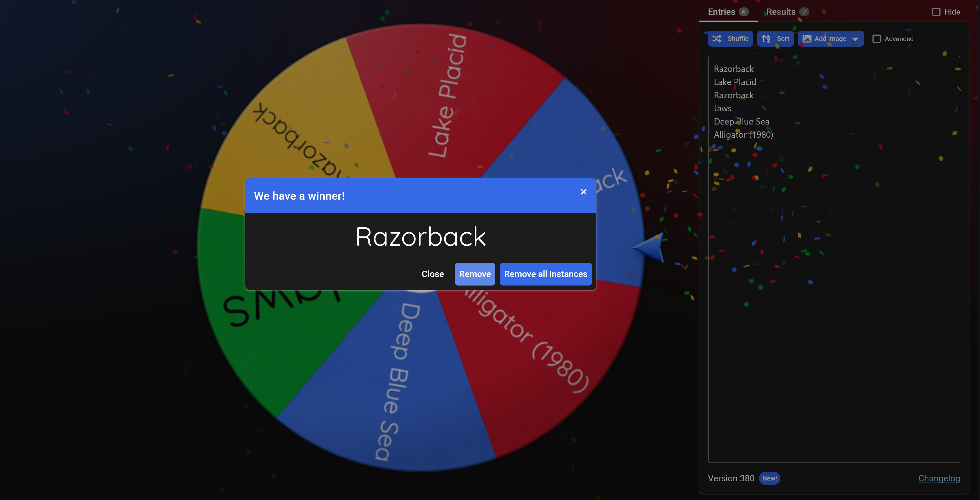Click the Shuffle arrows icon
The height and width of the screenshot is (500, 980).
point(717,39)
